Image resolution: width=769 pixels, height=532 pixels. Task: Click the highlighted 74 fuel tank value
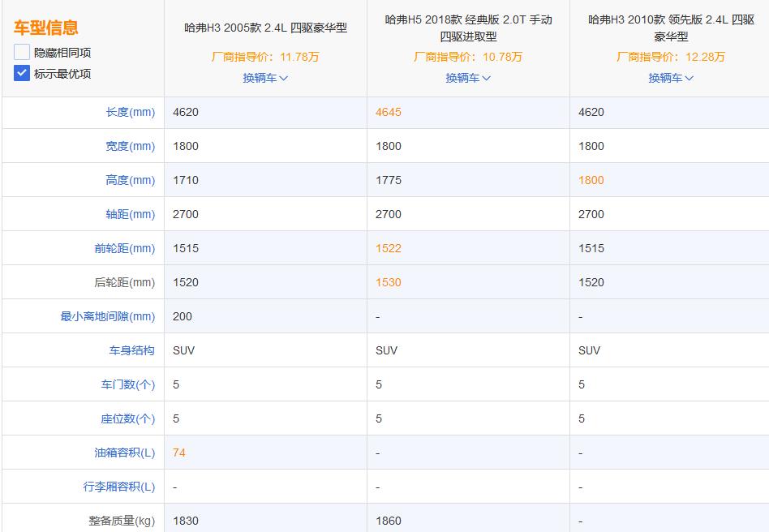178,453
